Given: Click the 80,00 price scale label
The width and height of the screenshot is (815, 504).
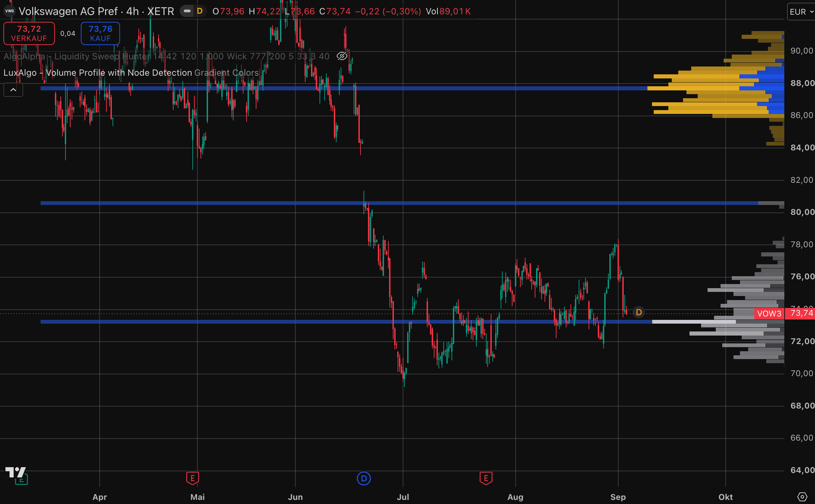Looking at the screenshot, I should point(802,212).
